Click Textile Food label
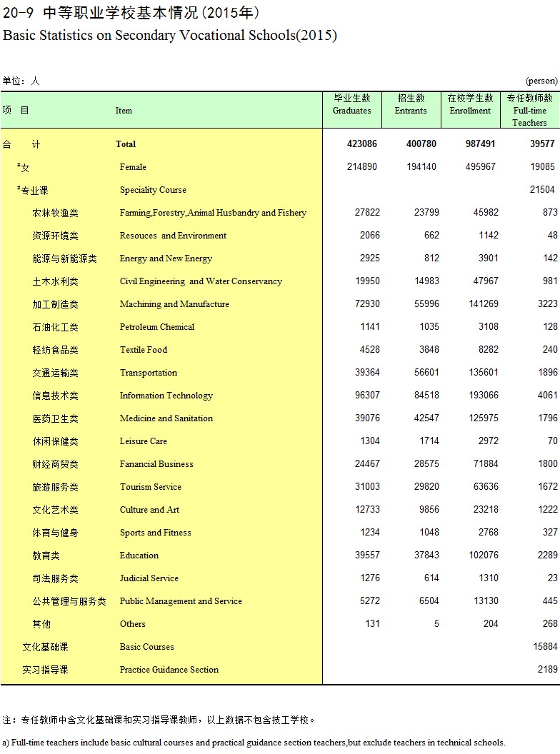 click(144, 350)
